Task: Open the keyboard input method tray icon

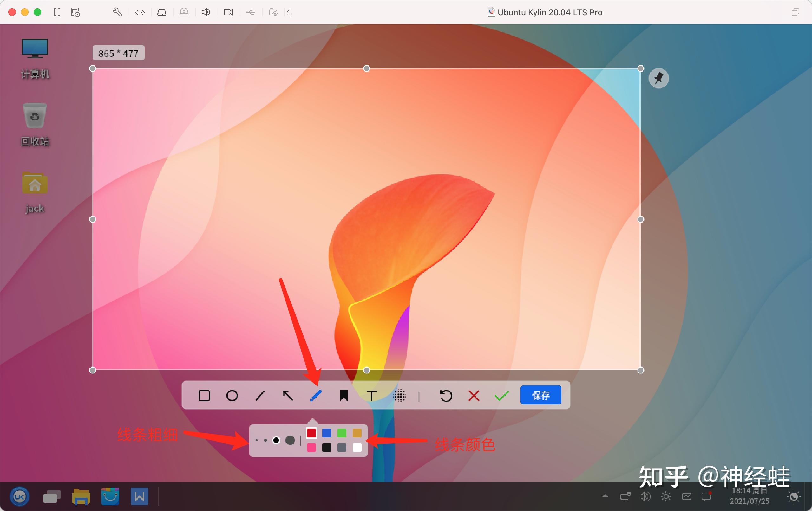Action: [x=687, y=496]
